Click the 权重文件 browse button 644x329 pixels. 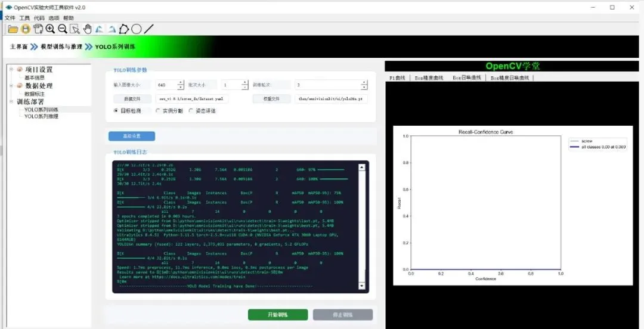click(x=271, y=99)
